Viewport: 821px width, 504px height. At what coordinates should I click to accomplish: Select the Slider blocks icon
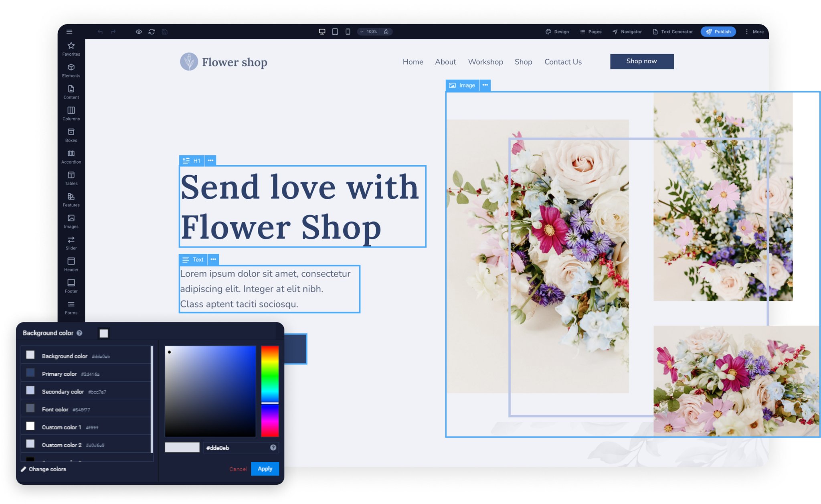71,243
